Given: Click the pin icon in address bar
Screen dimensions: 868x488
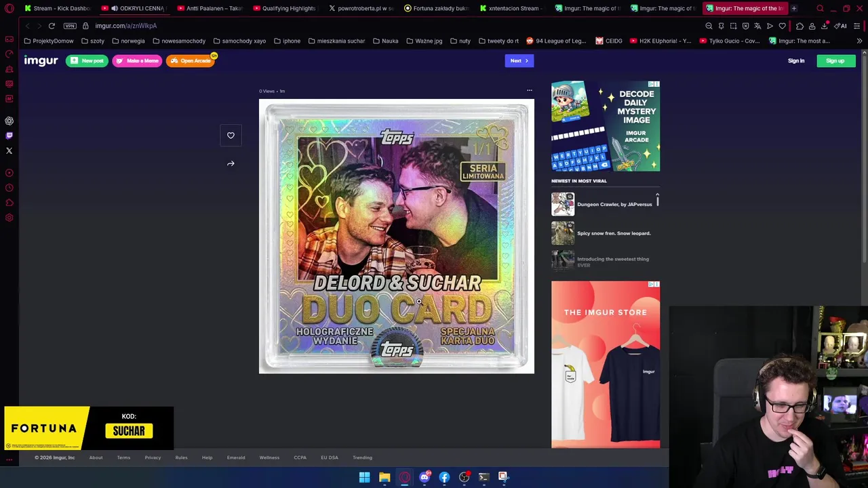Looking at the screenshot, I should click(x=721, y=26).
